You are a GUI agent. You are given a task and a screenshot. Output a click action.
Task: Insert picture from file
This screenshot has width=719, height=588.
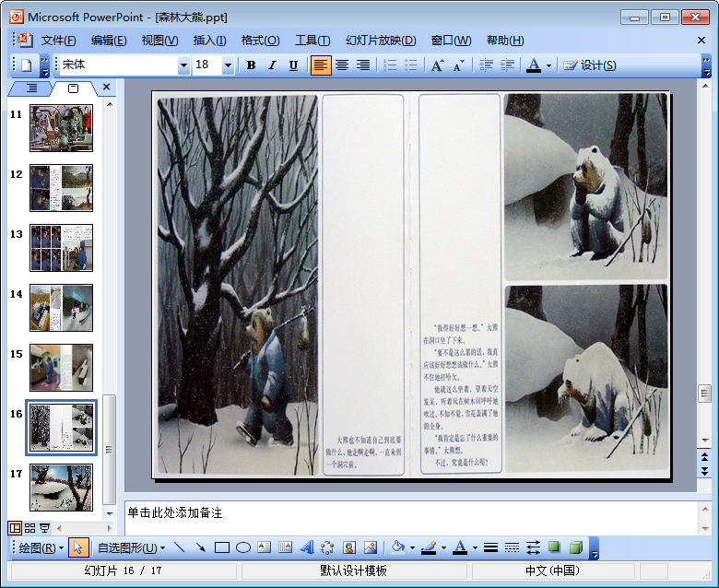click(x=370, y=547)
